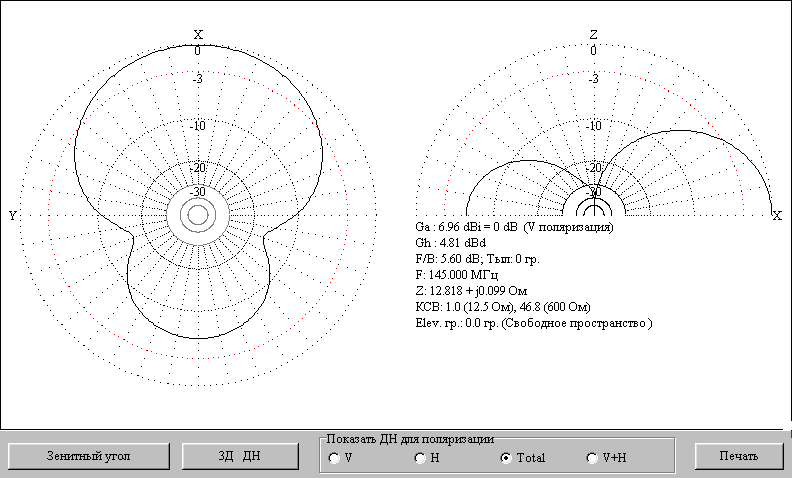
Task: Click the Gh: 4.81 dBd text
Action: pyautogui.click(x=451, y=243)
